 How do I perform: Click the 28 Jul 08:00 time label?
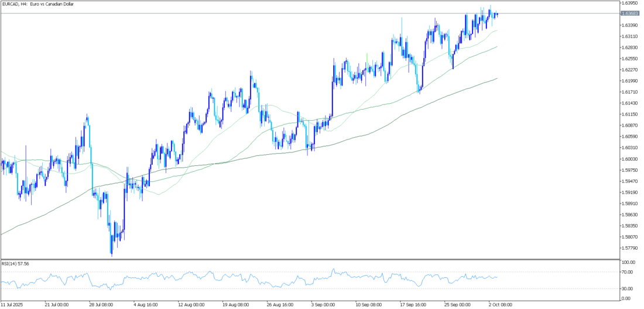point(101,305)
